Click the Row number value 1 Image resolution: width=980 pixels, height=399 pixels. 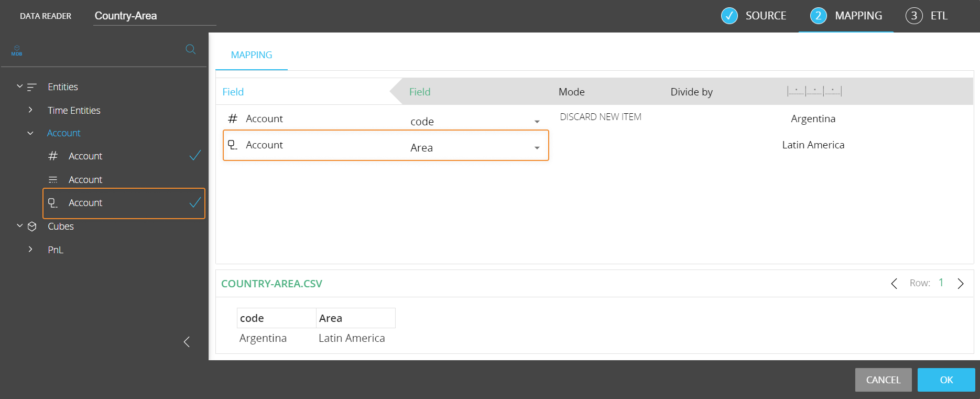pos(941,283)
